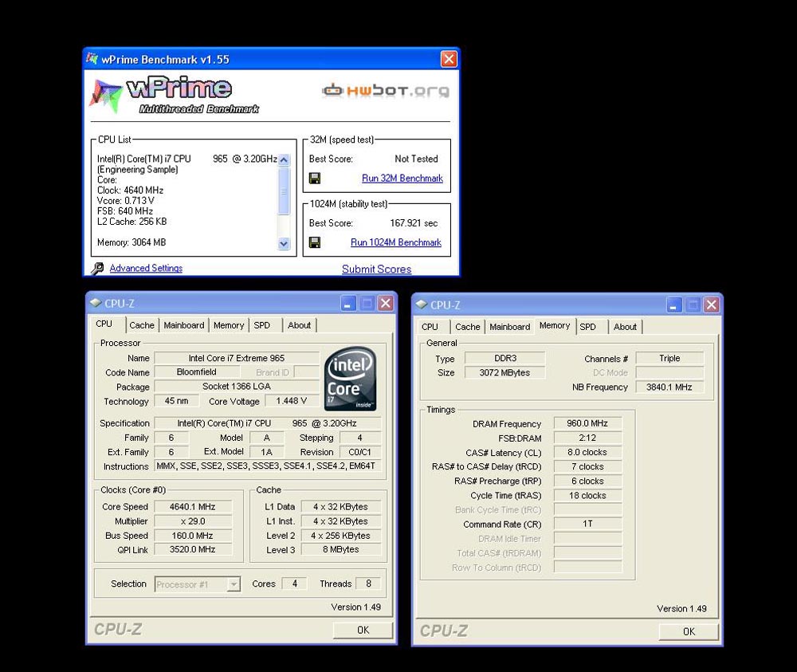Click the Socket 1366 LGA package value
This screenshot has width=797, height=672.
(x=237, y=387)
